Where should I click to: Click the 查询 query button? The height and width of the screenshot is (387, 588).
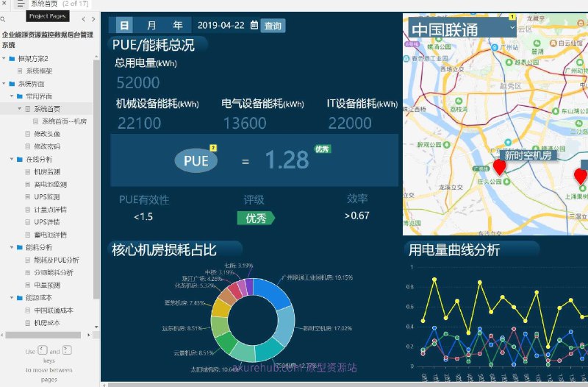(x=273, y=26)
